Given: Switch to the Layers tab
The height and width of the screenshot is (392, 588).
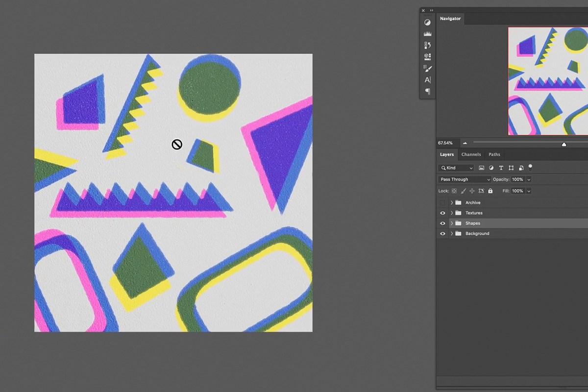Looking at the screenshot, I should pyautogui.click(x=447, y=154).
